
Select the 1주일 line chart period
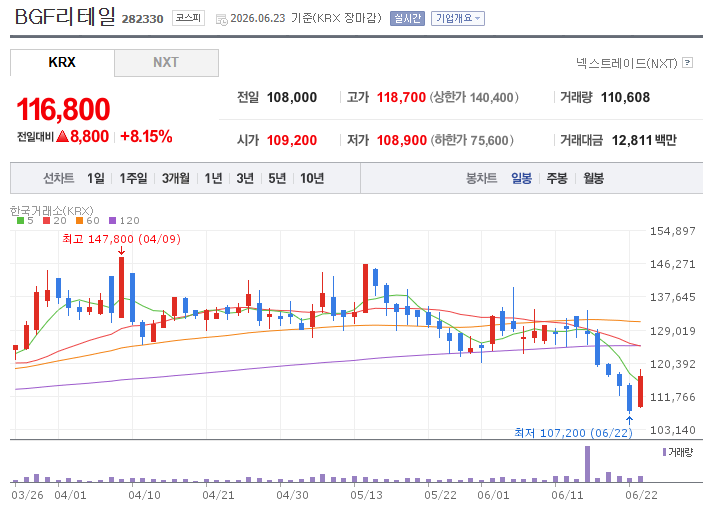[133, 178]
